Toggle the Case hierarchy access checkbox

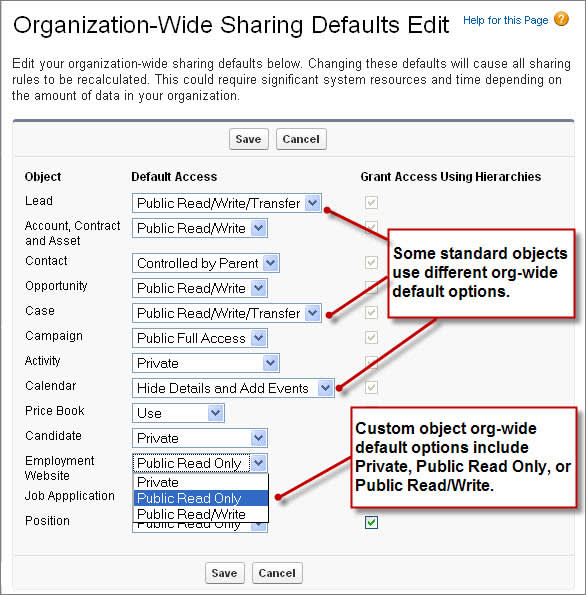tap(371, 312)
